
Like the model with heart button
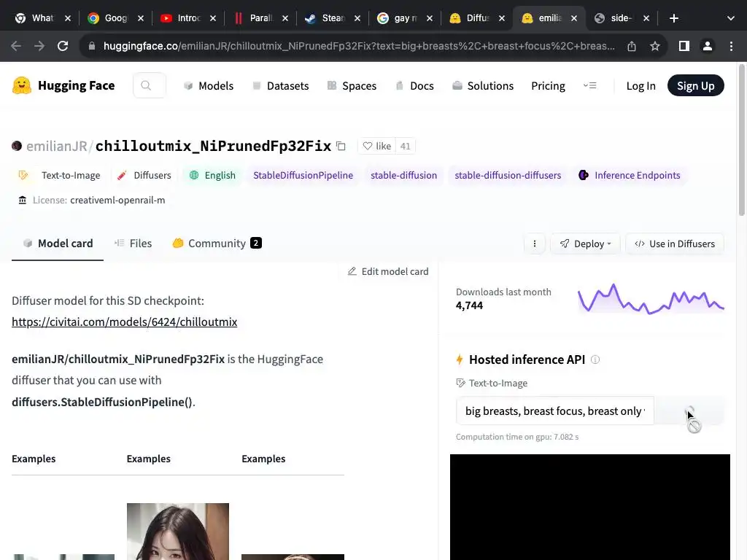(x=377, y=146)
